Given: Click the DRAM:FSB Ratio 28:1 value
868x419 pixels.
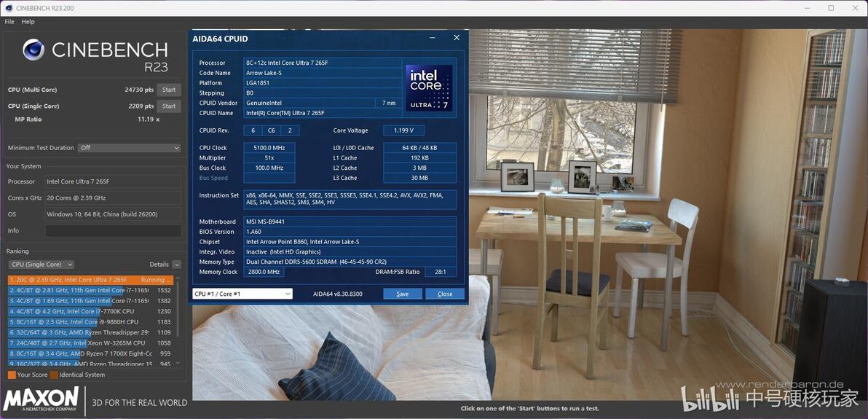Looking at the screenshot, I should [x=441, y=272].
